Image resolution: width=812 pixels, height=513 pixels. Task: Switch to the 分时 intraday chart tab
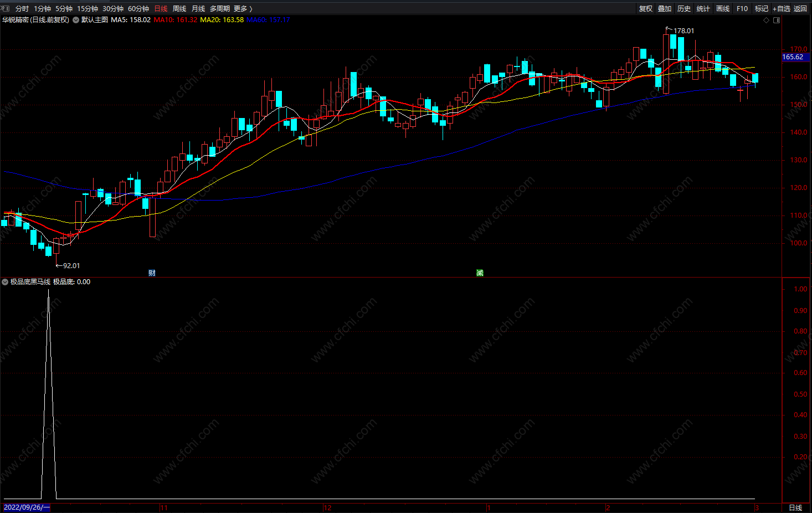point(22,8)
